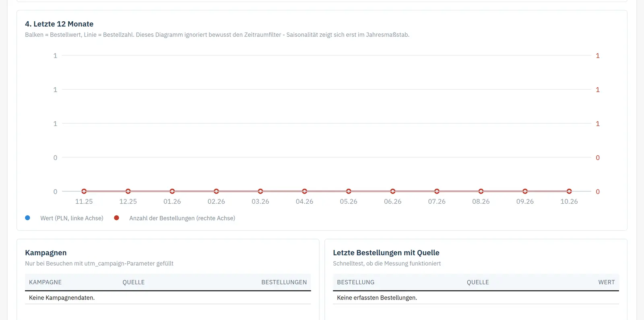Toggle the blue Wert legend marker
644x320 pixels.
point(27,218)
